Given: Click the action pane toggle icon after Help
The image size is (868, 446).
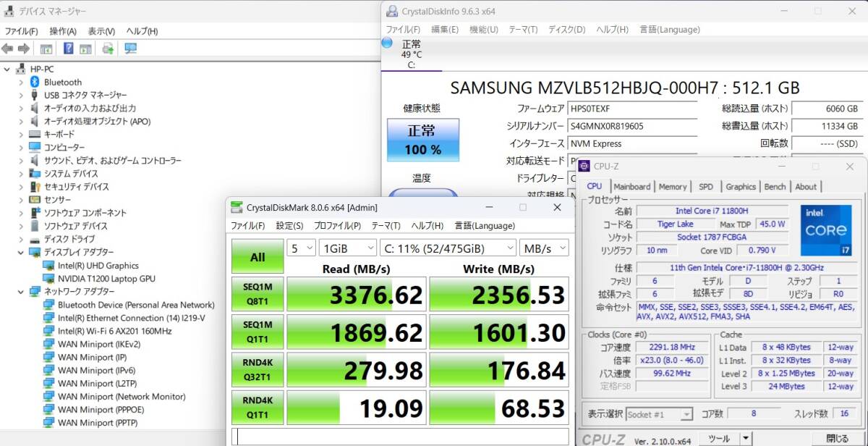Looking at the screenshot, I should [x=85, y=49].
